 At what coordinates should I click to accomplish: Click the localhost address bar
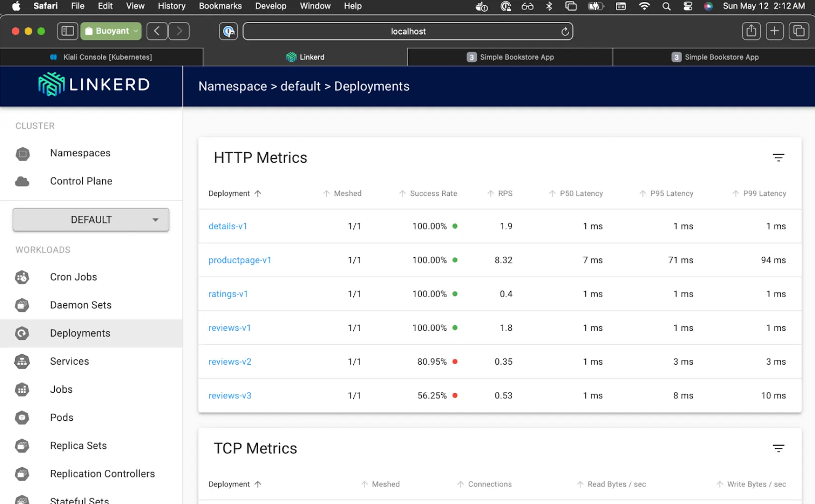click(408, 31)
